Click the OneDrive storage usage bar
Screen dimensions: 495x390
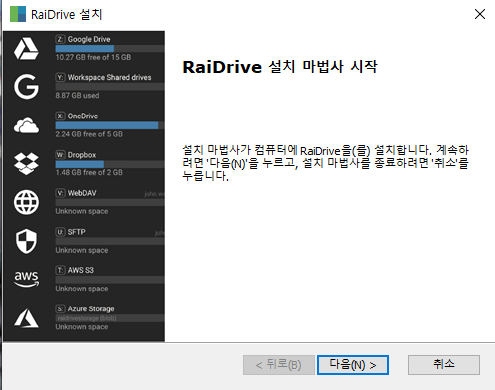point(110,125)
